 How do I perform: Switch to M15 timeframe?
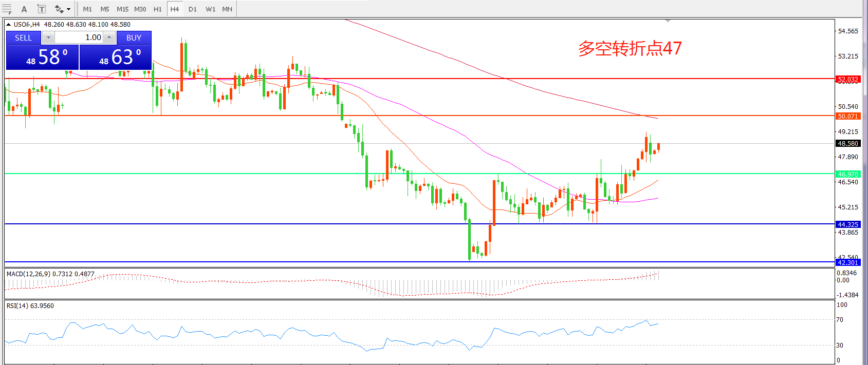click(x=122, y=9)
